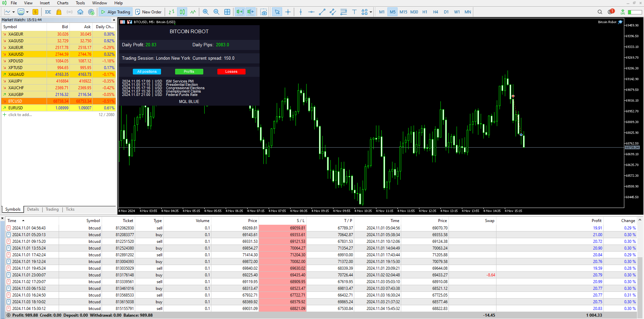Viewport: 644px width, 319px height.
Task: Close the bottom Toolbox panel
Action: click(2, 218)
